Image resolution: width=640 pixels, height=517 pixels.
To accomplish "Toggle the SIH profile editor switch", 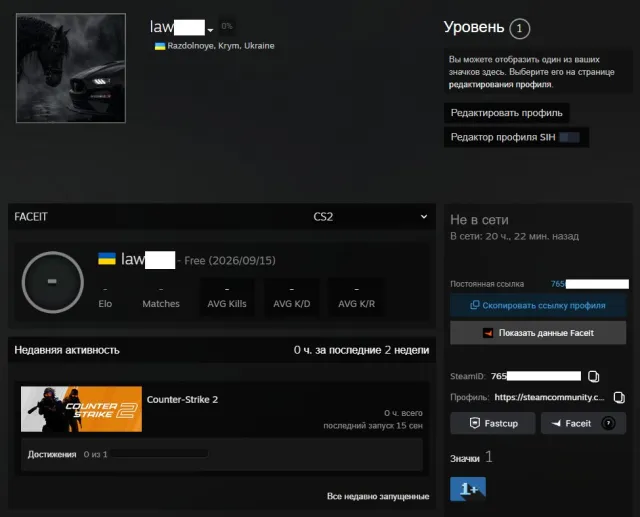I will point(569,137).
